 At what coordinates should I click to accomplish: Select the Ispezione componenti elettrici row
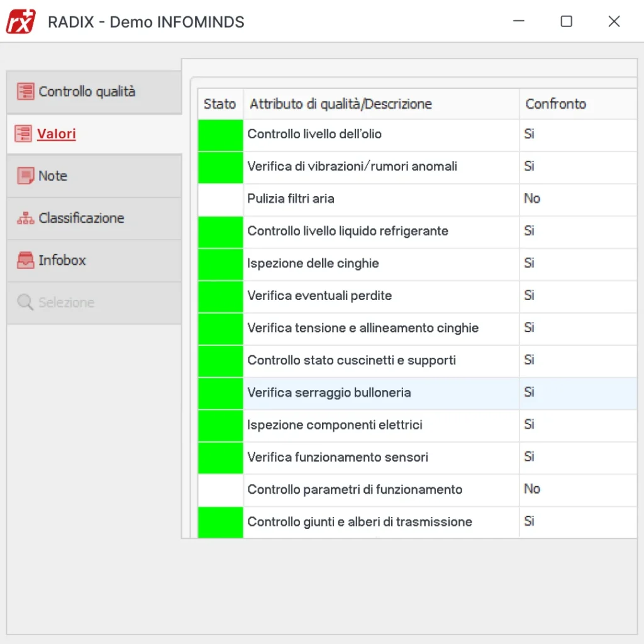click(377, 425)
